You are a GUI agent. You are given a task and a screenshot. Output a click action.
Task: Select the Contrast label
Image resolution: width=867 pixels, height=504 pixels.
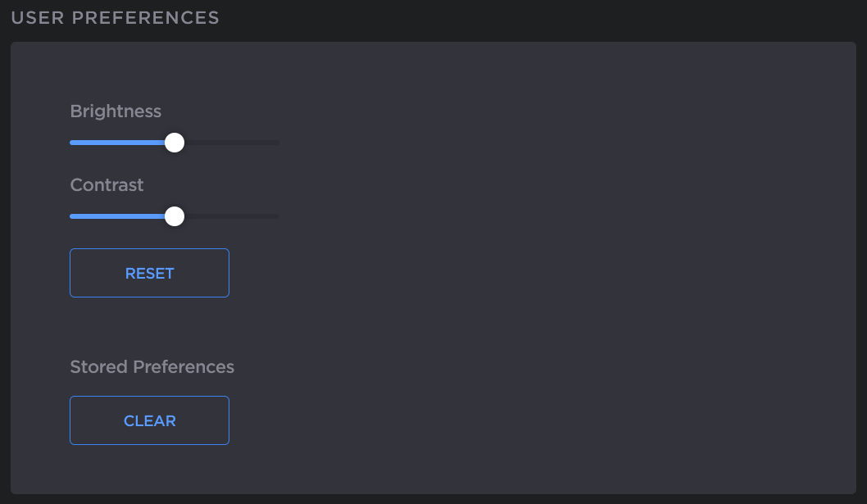click(x=107, y=184)
